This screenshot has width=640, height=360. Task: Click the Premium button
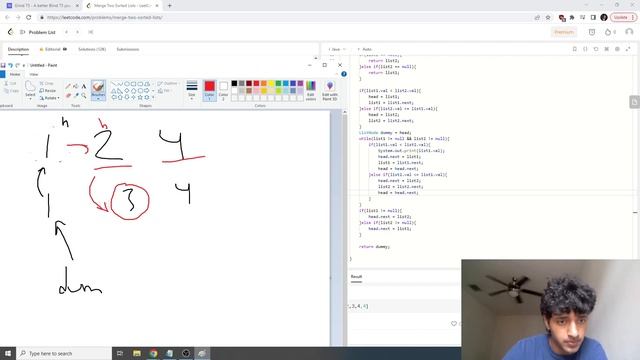click(564, 32)
